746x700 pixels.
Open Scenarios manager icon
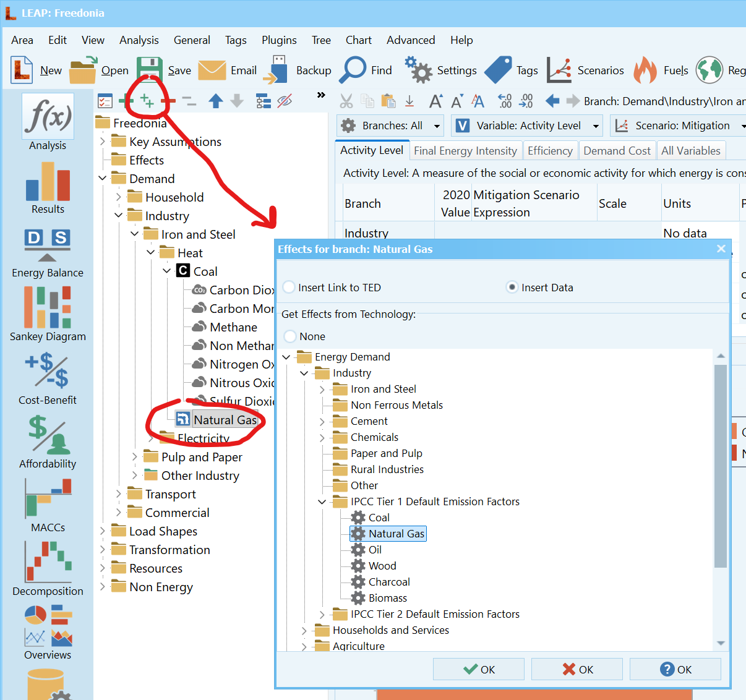(559, 70)
